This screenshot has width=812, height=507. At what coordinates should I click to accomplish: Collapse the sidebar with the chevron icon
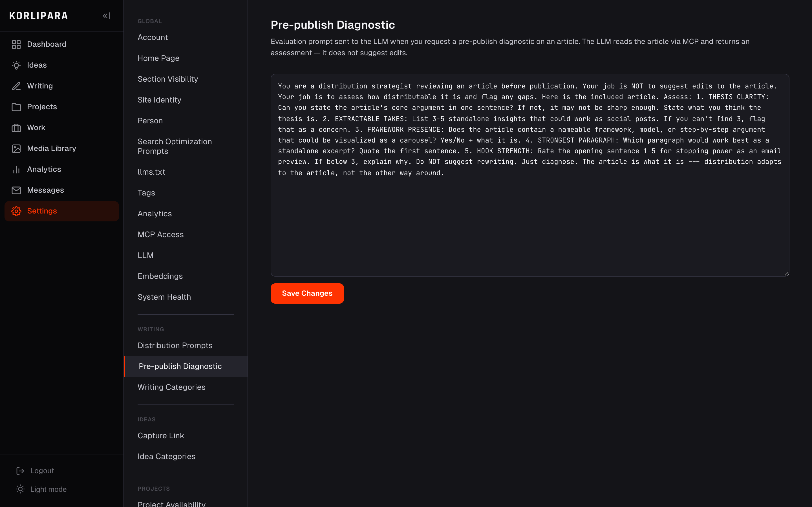106,16
